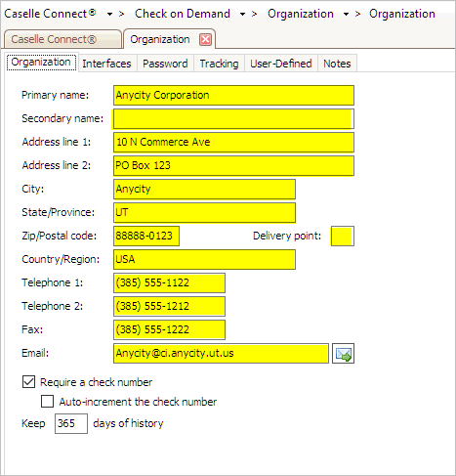Screen dimensions: 456x476
Task: Open the Notes tab
Action: coord(337,64)
